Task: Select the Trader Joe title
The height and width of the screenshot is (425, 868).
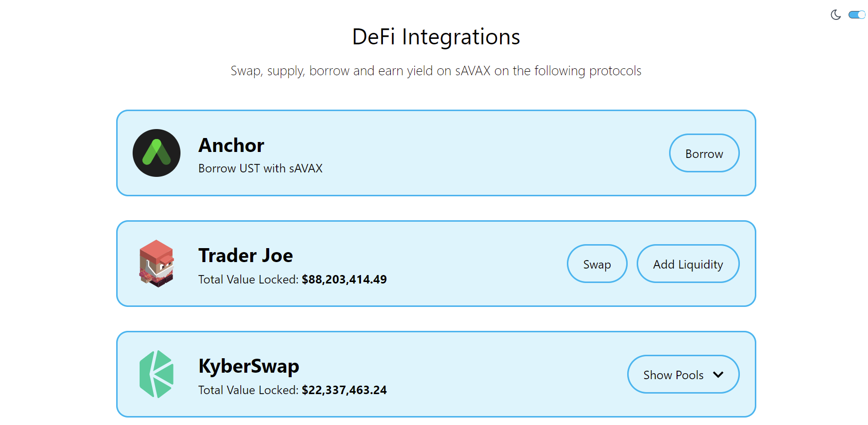Action: point(245,256)
